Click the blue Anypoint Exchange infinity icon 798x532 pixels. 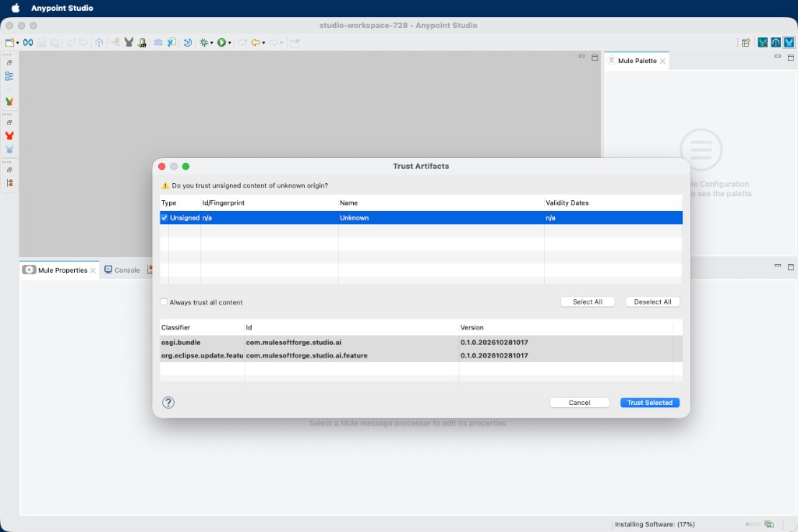point(28,43)
